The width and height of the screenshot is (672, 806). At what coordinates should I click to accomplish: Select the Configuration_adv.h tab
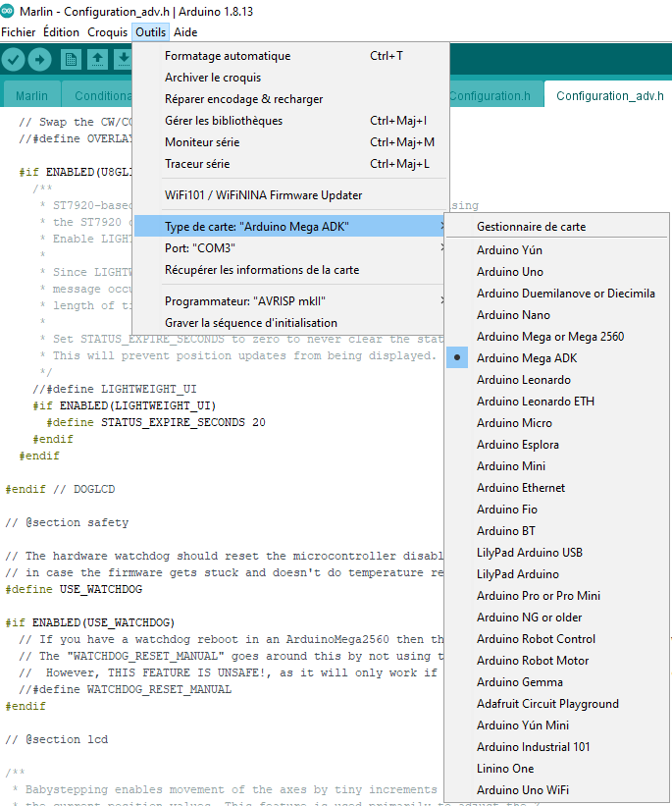coord(610,95)
